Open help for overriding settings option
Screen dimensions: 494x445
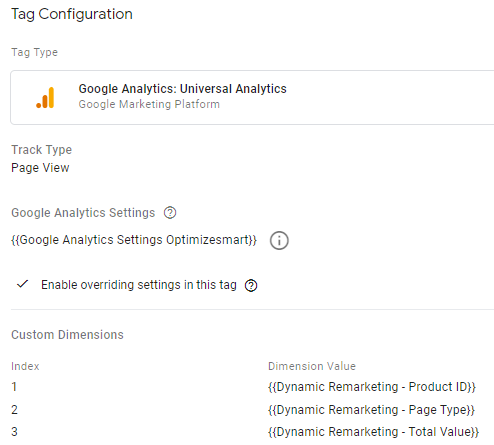click(251, 285)
